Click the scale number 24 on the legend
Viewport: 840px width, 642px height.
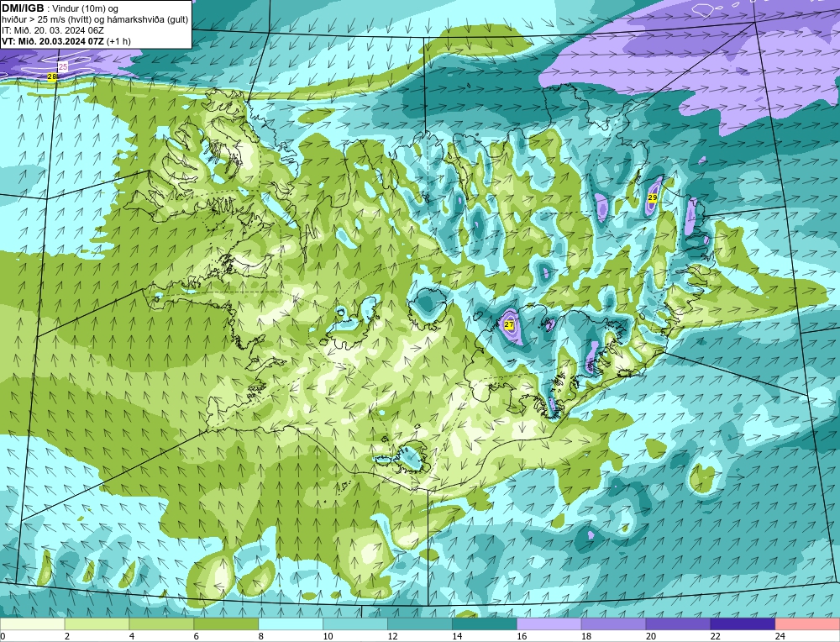pyautogui.click(x=780, y=636)
